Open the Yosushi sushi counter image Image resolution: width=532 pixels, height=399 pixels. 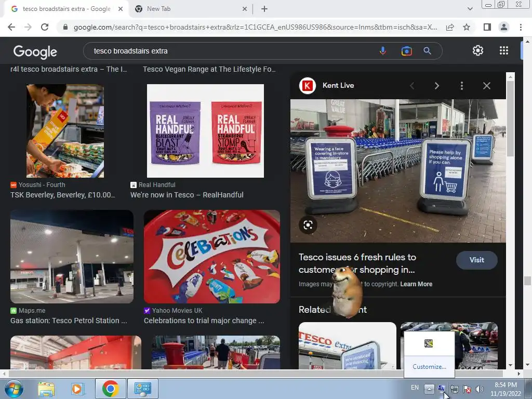tap(65, 131)
